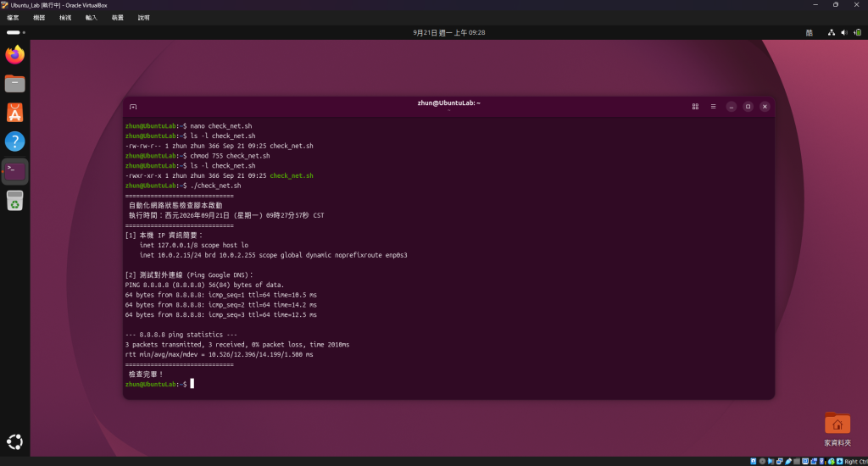Click the green check_net.sh filename
The height and width of the screenshot is (466, 868).
(x=292, y=176)
